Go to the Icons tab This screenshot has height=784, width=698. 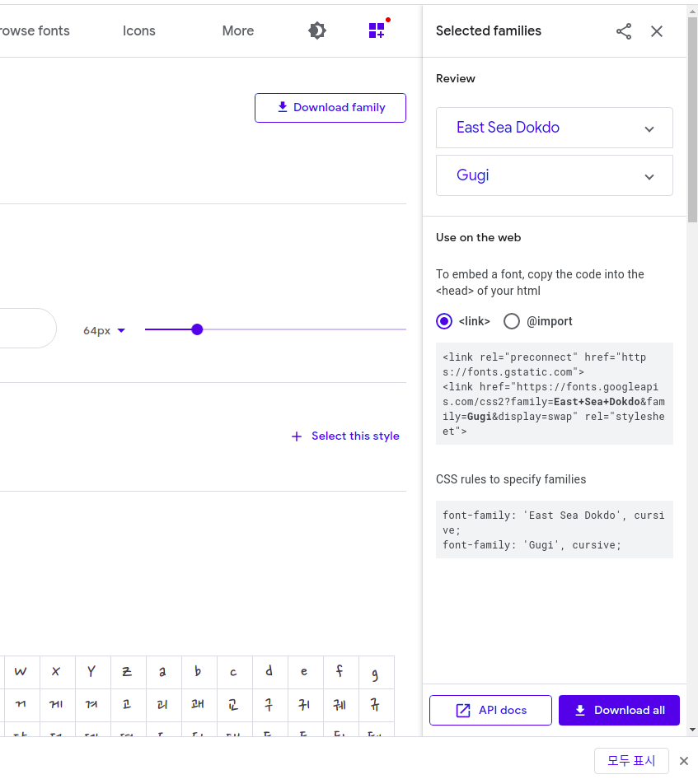pyautogui.click(x=139, y=30)
